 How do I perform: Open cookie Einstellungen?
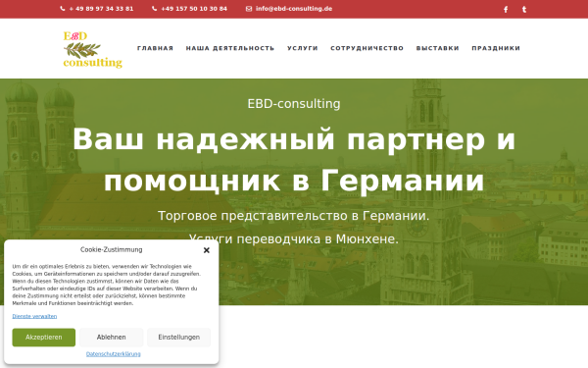click(179, 338)
